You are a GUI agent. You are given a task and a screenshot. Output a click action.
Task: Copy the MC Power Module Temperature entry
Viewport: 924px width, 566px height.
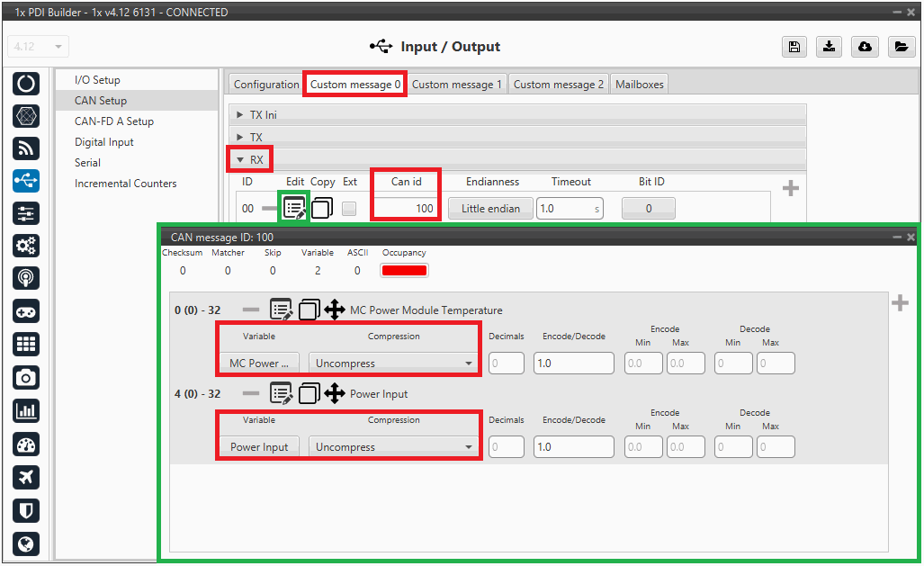click(309, 310)
